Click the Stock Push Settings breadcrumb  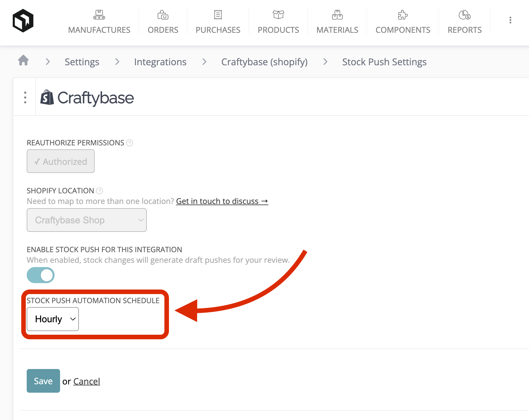[384, 62]
